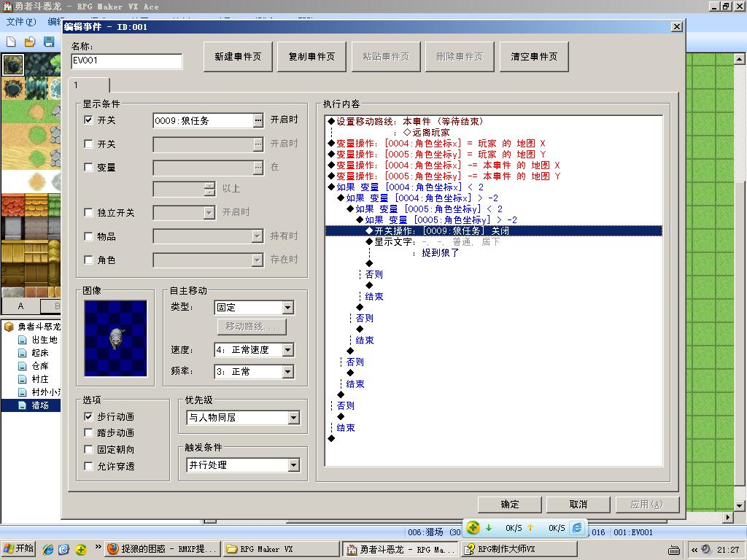Open ellipsis button for switch 0009:狼任务

[258, 120]
